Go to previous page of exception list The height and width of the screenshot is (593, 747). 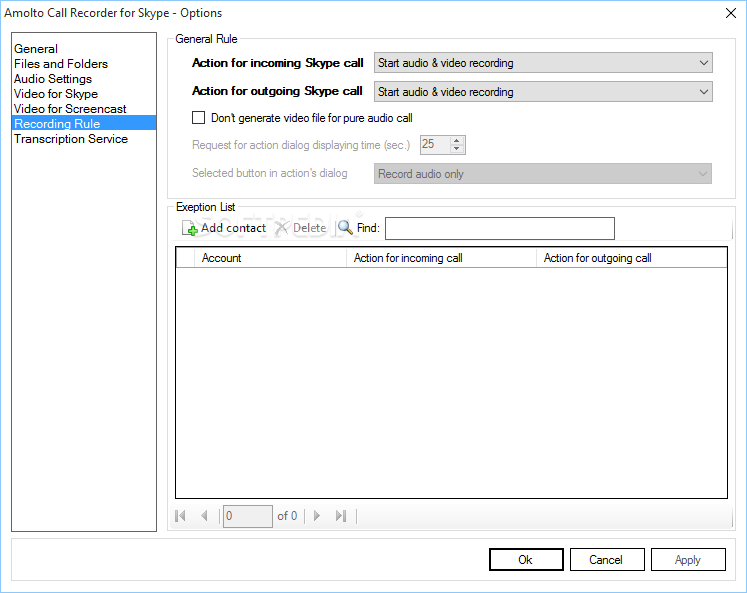coord(204,516)
